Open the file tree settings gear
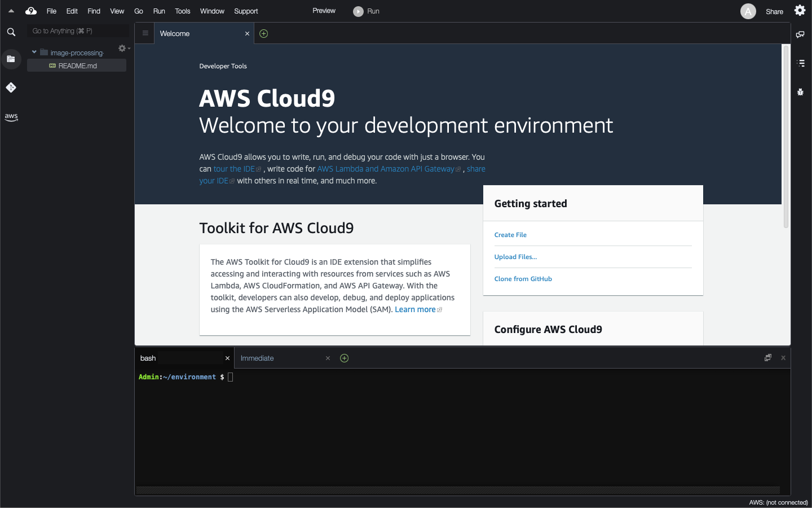This screenshot has width=812, height=508. (123, 49)
